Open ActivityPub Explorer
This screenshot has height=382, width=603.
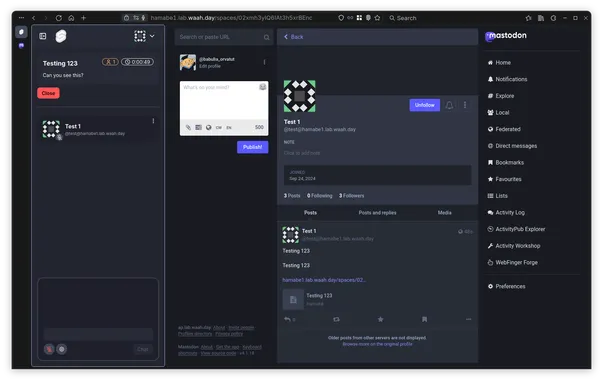(516, 229)
